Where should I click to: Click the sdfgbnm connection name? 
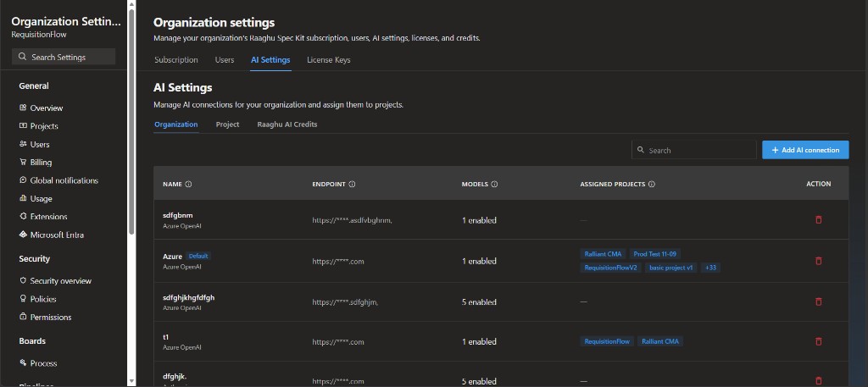click(178, 215)
